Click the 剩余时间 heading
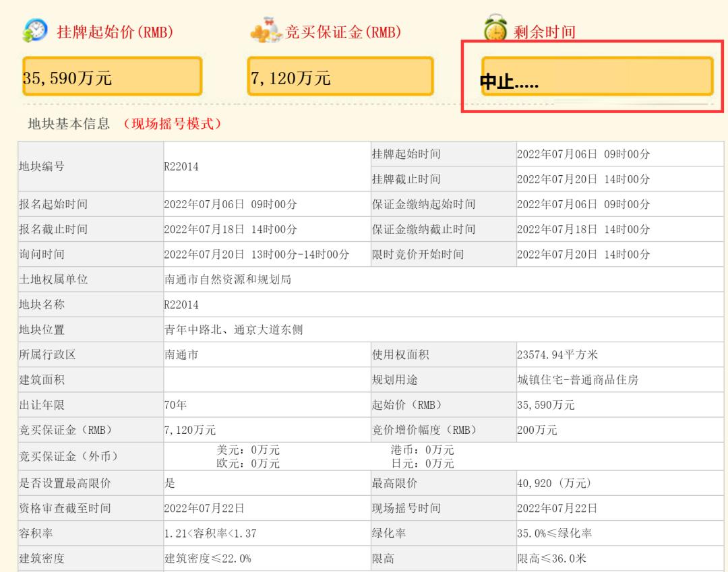 pyautogui.click(x=545, y=32)
